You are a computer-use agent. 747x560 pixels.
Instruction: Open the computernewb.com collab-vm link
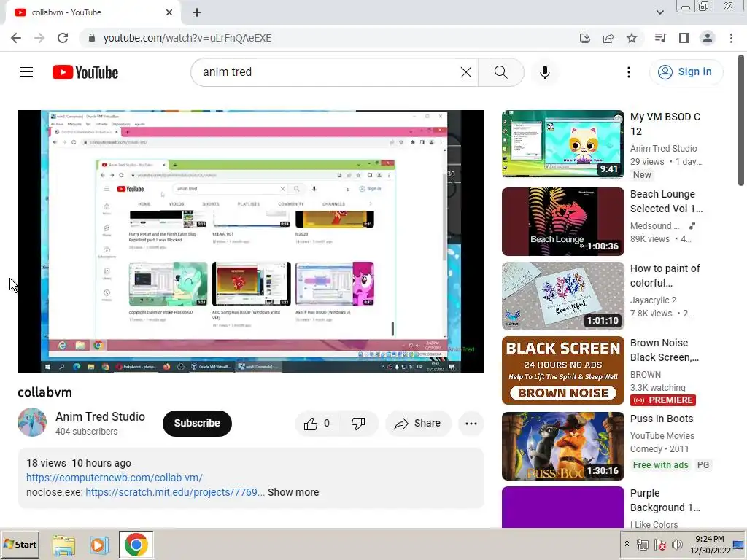(115, 478)
